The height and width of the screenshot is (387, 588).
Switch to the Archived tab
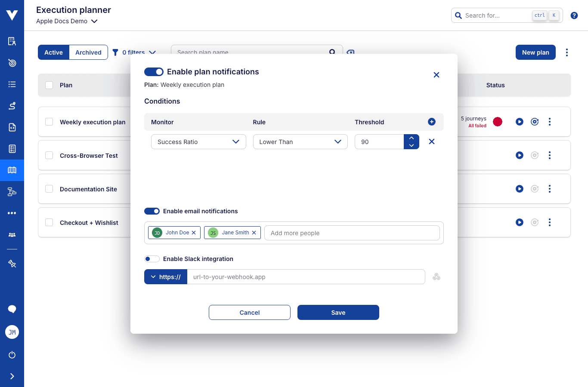[x=88, y=52]
